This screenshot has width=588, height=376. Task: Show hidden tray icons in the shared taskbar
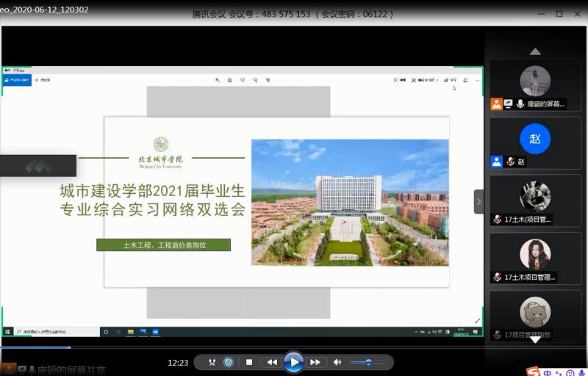coord(416,332)
